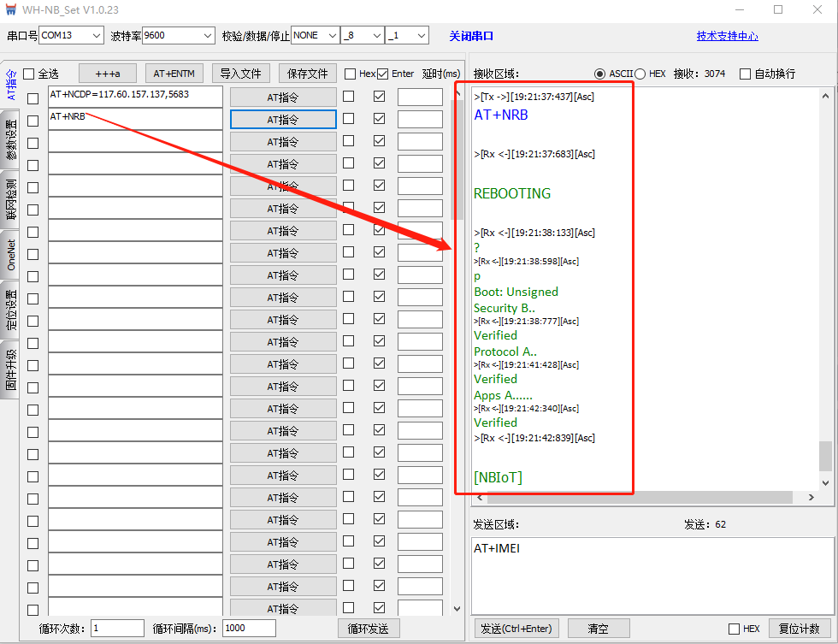The height and width of the screenshot is (644, 838).
Task: Toggle the 全选 select-all checkbox
Action: pos(29,74)
